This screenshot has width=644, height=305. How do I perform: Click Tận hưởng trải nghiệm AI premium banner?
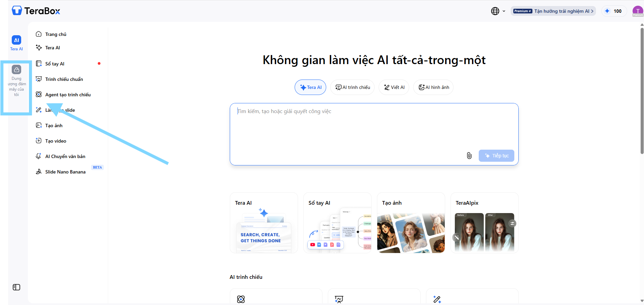click(x=553, y=11)
